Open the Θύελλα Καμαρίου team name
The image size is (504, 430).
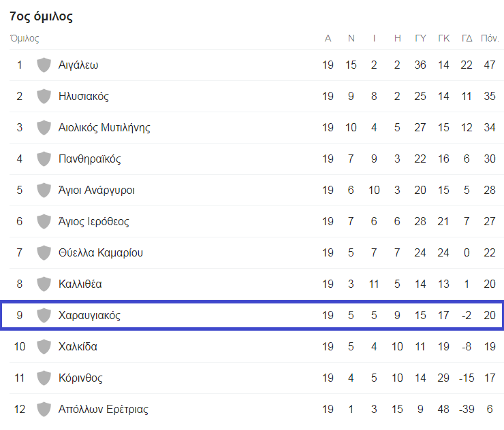[x=101, y=252]
